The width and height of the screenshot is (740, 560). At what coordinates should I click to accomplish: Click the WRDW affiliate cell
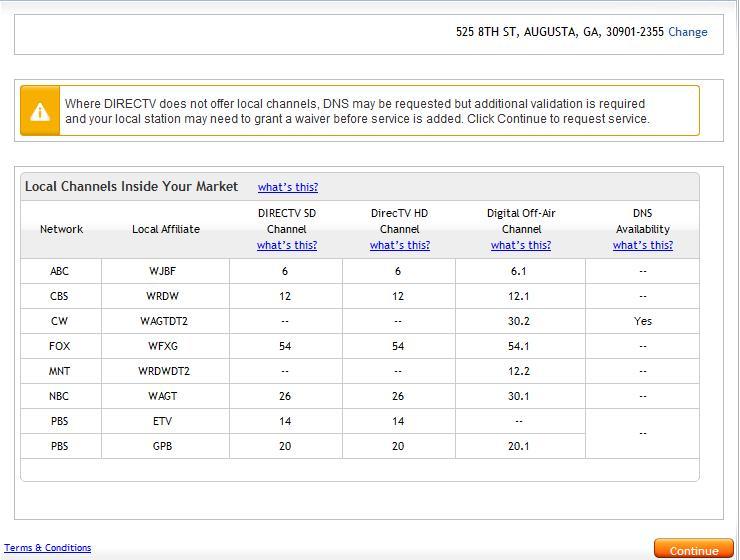click(165, 296)
